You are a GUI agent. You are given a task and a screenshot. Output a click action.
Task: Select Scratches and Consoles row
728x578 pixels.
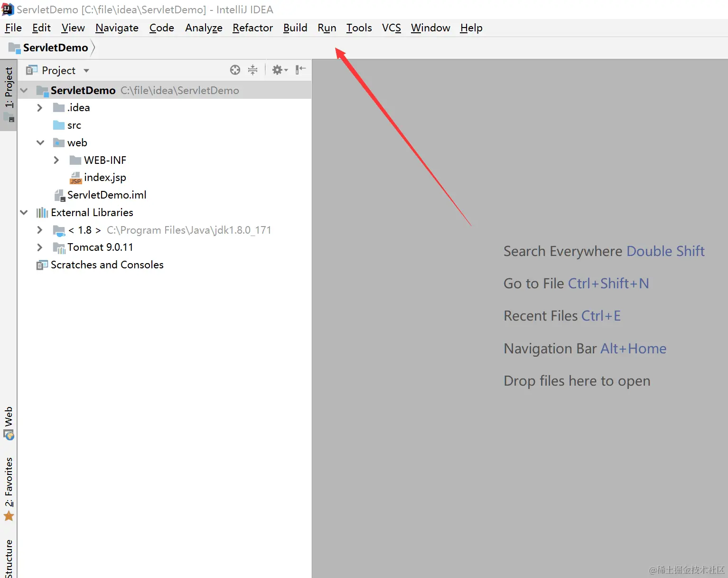pyautogui.click(x=164, y=265)
